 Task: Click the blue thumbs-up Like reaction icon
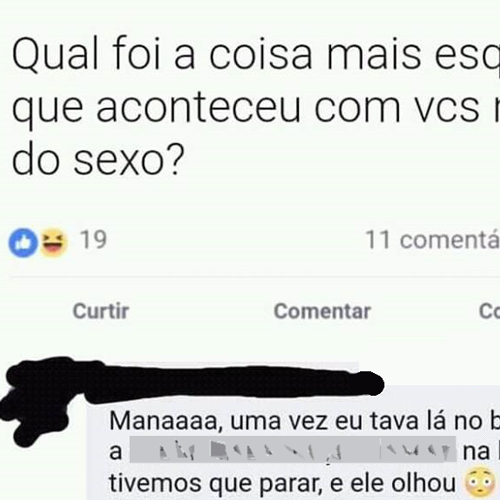click(23, 243)
